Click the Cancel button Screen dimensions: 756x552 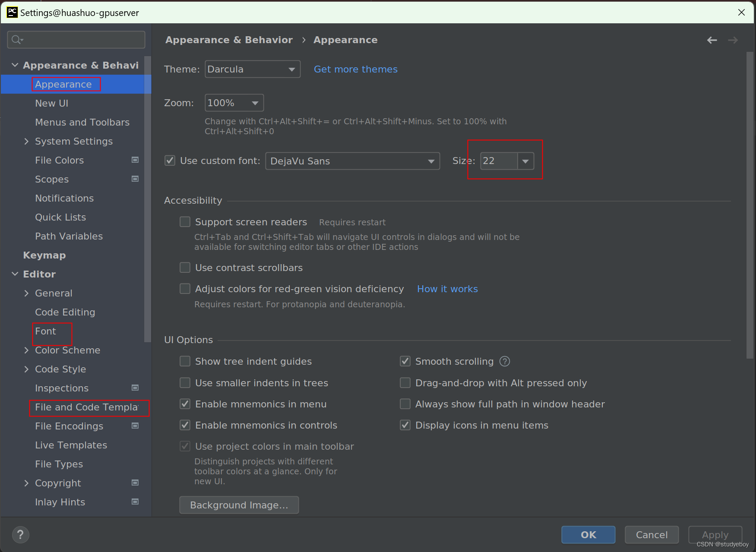(x=652, y=535)
